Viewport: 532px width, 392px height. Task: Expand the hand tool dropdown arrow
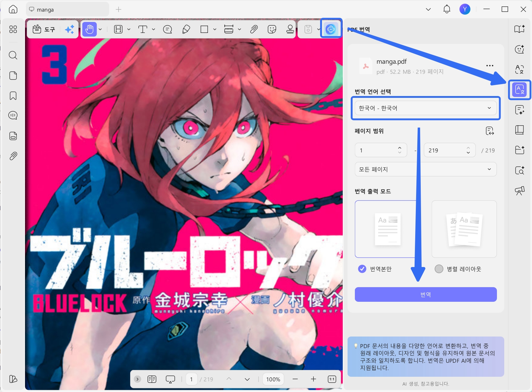100,29
